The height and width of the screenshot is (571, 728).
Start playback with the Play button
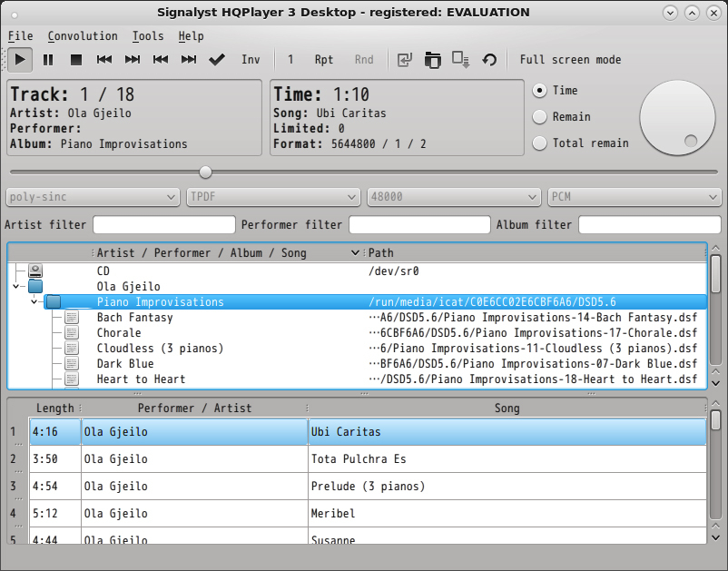20,60
